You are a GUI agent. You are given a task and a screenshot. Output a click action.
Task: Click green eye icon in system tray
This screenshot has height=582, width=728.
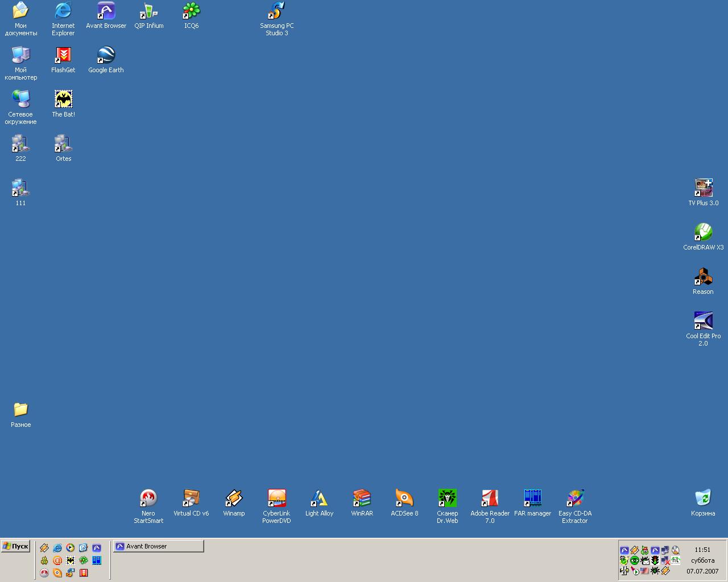(x=635, y=560)
